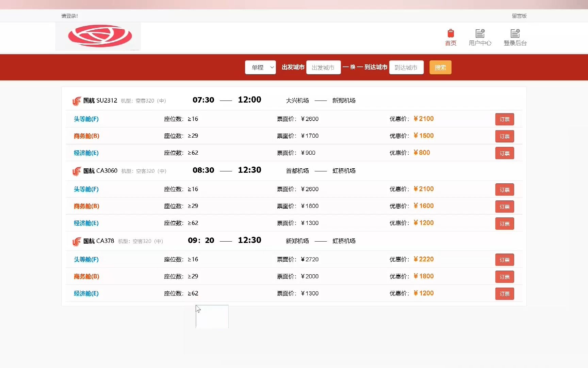The width and height of the screenshot is (588, 368).
Task: Click 商务舱(B) under flight CA3060
Action: click(x=86, y=206)
